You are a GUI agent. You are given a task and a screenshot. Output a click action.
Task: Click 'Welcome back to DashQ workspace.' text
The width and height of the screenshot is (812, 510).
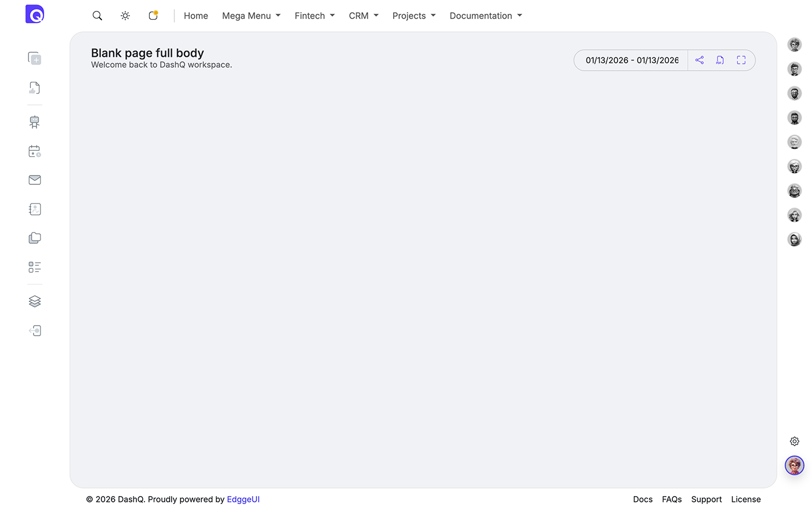(x=161, y=65)
